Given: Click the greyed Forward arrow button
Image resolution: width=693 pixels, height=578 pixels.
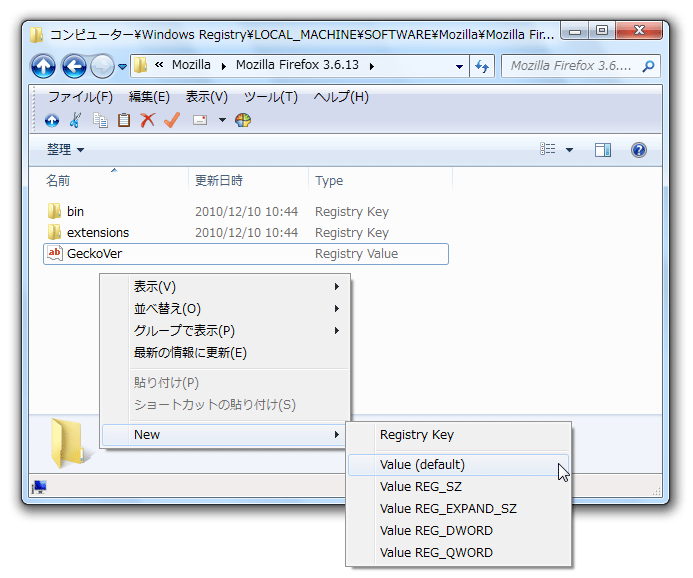Looking at the screenshot, I should point(102,66).
